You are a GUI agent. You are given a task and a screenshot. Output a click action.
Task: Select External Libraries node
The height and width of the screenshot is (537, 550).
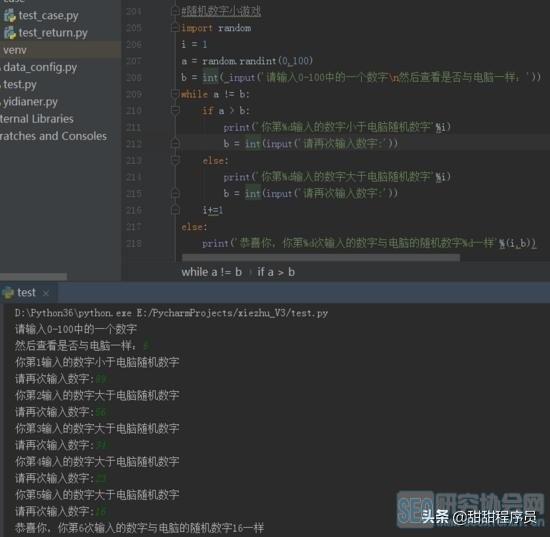click(x=36, y=119)
